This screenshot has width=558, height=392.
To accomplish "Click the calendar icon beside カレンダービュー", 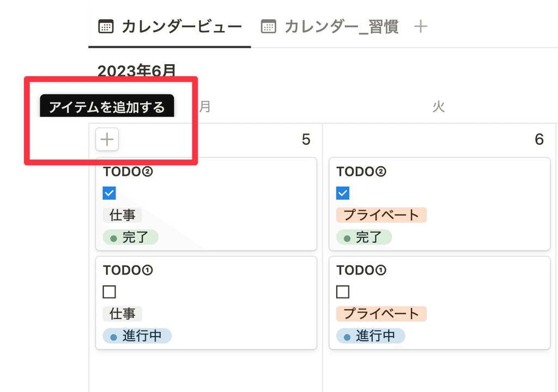I will (106, 27).
